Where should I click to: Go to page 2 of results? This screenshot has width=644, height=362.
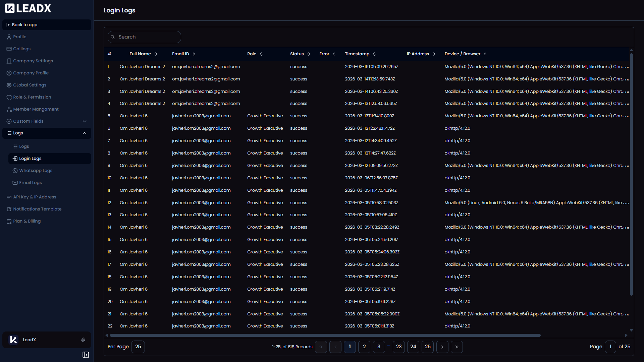[364, 347]
